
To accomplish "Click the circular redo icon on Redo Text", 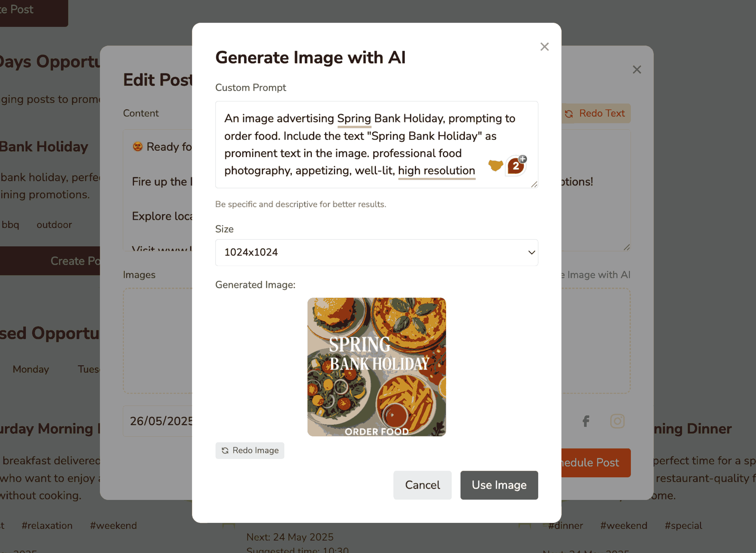I will coord(569,113).
